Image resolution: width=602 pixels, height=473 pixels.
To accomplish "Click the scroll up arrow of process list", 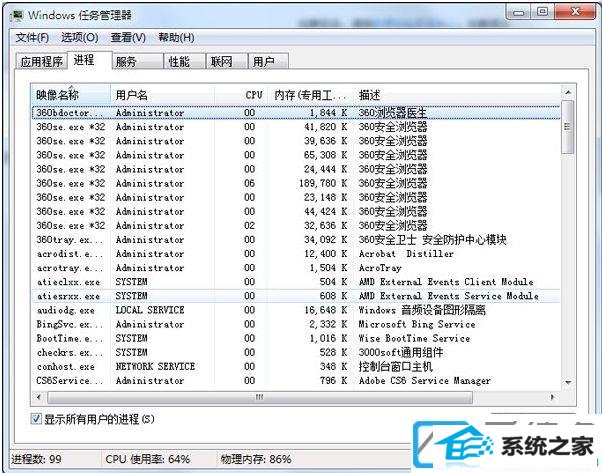I will 568,93.
